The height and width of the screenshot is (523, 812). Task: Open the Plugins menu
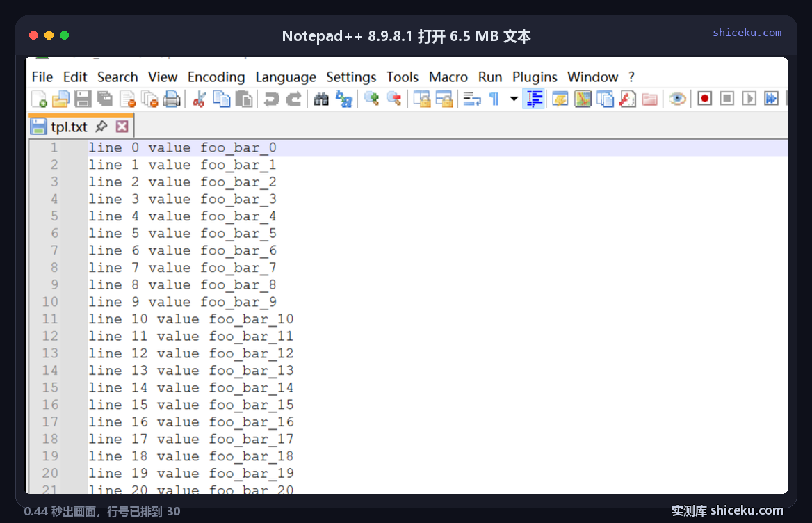[535, 77]
